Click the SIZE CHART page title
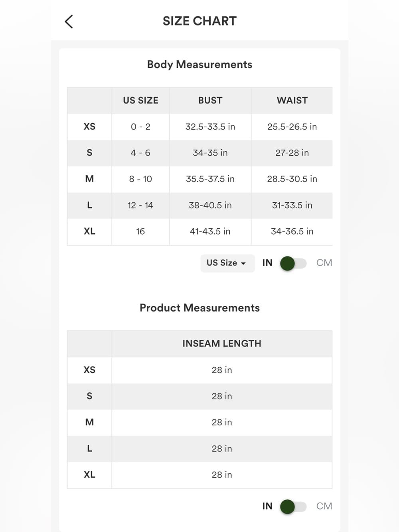This screenshot has height=532, width=399. click(x=199, y=21)
